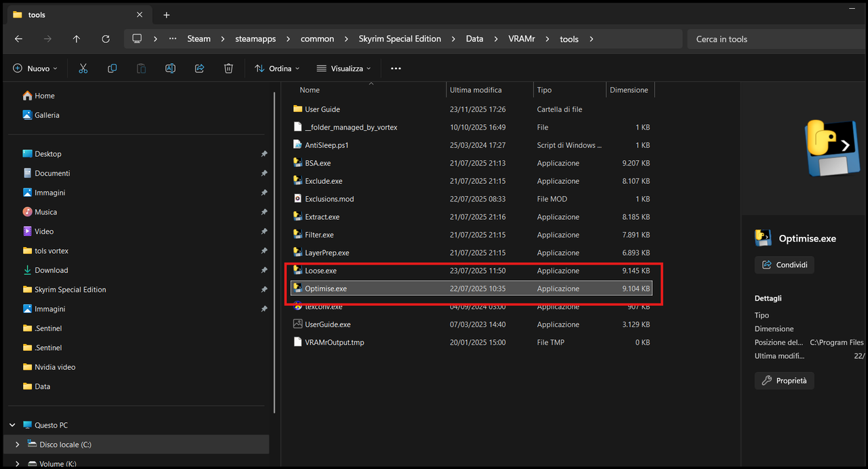Open the three-dots more options menu
The image size is (868, 469).
click(x=396, y=69)
